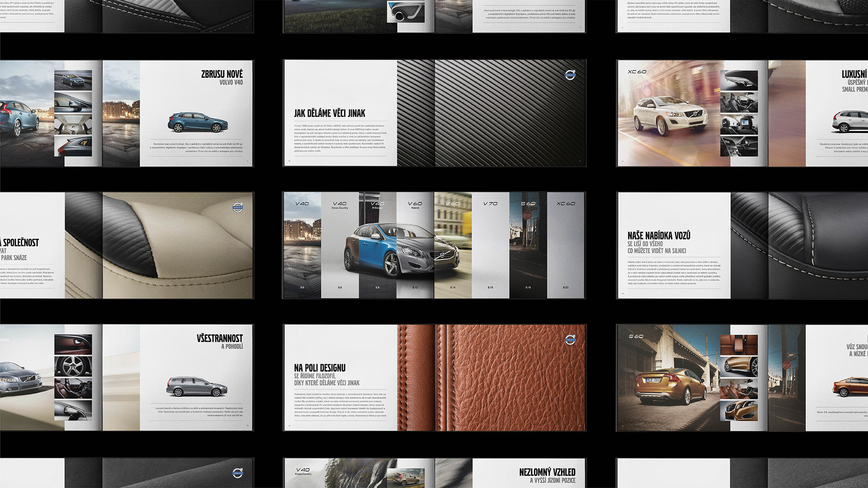
Task: Click the 'V60 Hybrid' model label
Action: (x=415, y=205)
